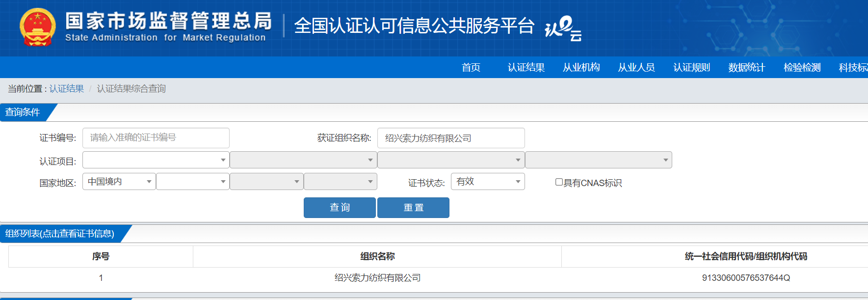Image resolution: width=868 pixels, height=300 pixels.
Task: Click the 重置 button
Action: pyautogui.click(x=413, y=208)
